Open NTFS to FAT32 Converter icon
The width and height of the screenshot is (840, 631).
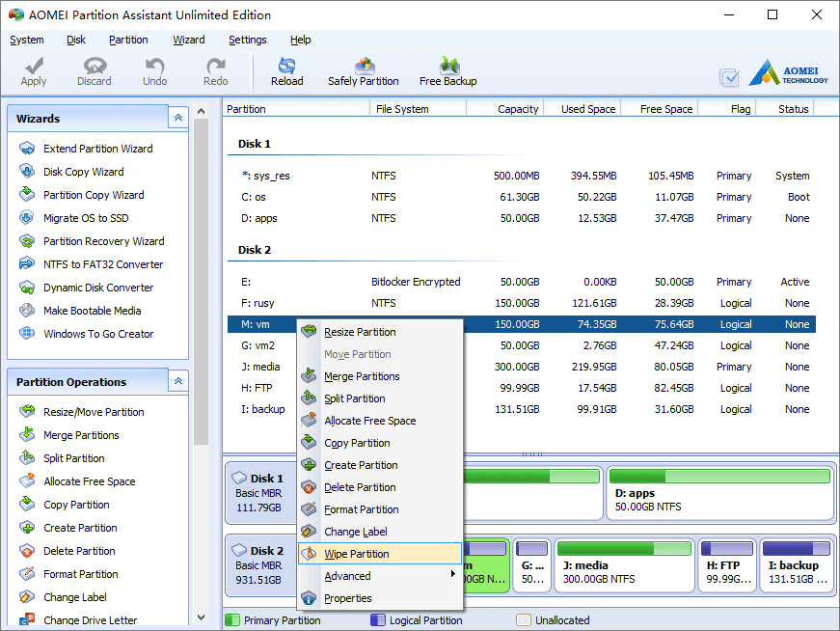[x=27, y=264]
